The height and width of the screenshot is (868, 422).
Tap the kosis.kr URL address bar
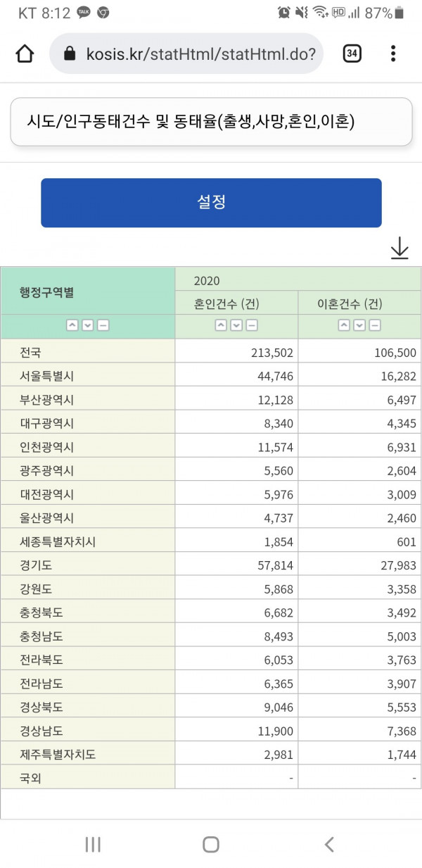click(x=186, y=54)
